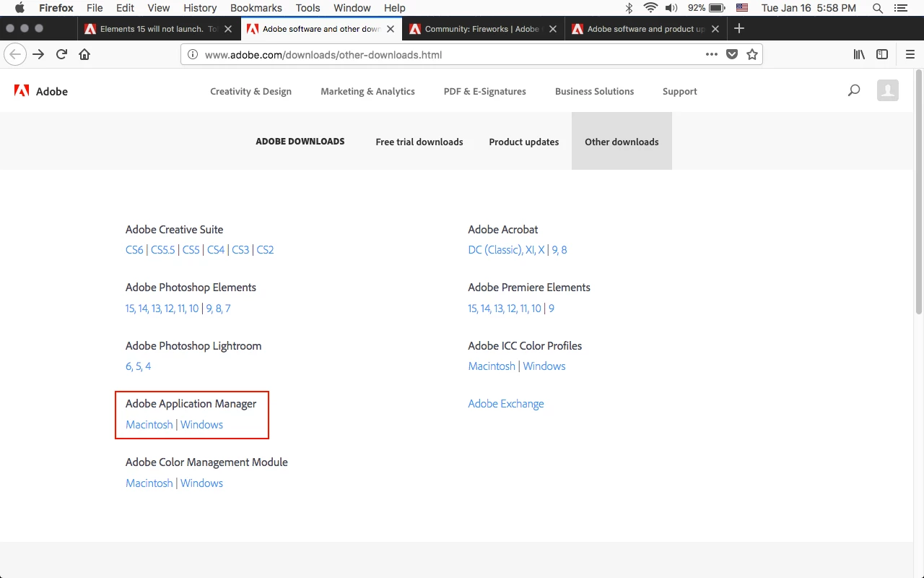The height and width of the screenshot is (578, 924).
Task: Open a new tab with plus button
Action: [x=738, y=29]
